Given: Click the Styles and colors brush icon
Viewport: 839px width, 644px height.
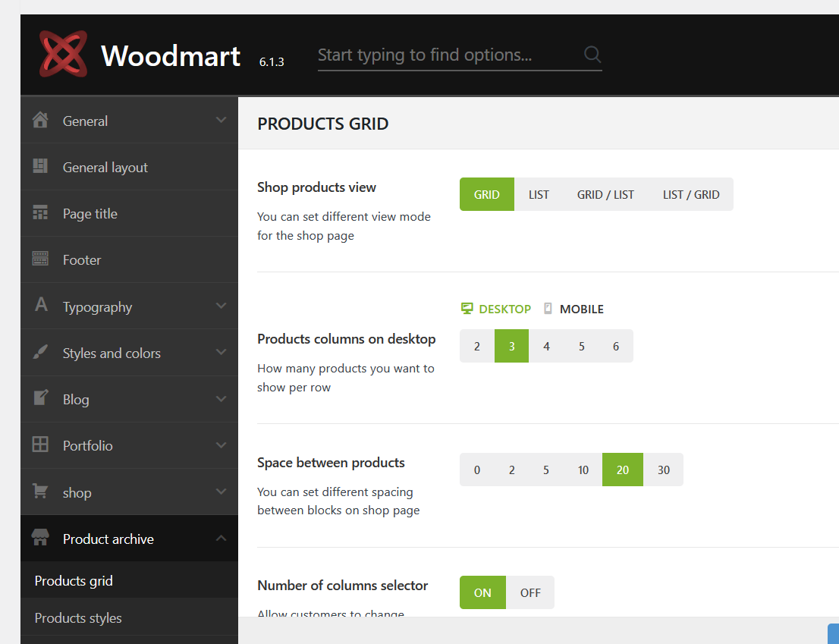Looking at the screenshot, I should (40, 353).
